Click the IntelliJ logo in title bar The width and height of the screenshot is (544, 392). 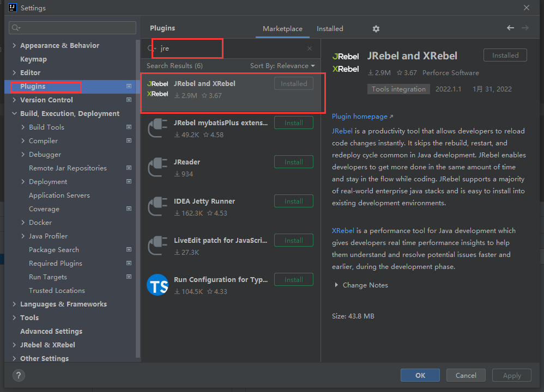click(x=13, y=8)
